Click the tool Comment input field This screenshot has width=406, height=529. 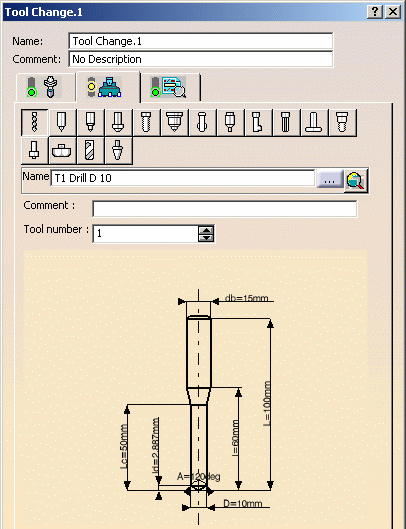pyautogui.click(x=225, y=209)
